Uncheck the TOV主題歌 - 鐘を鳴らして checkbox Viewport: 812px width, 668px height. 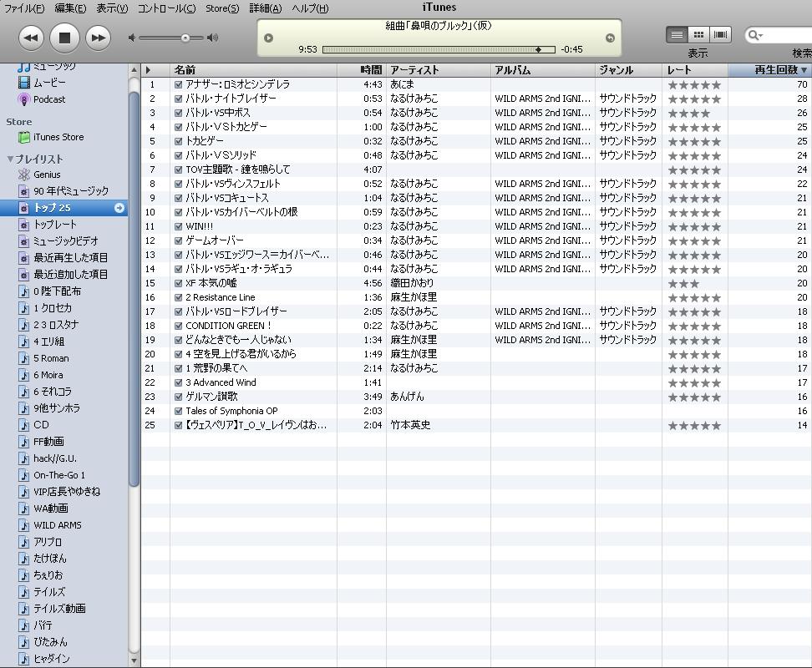click(178, 170)
